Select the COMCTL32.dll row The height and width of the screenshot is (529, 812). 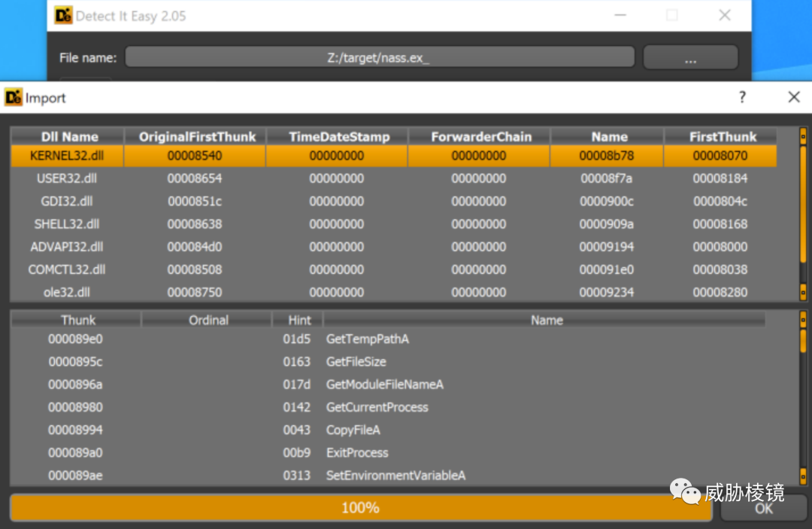pyautogui.click(x=393, y=270)
